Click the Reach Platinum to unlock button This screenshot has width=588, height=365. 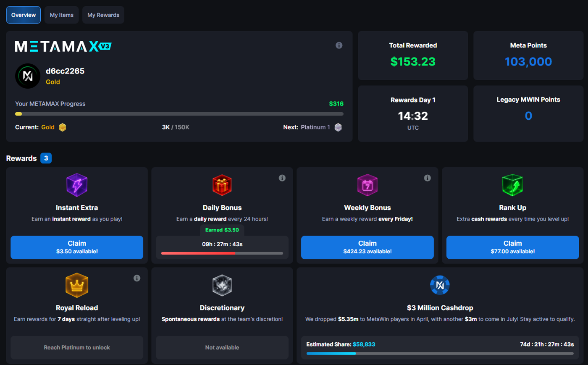77,347
